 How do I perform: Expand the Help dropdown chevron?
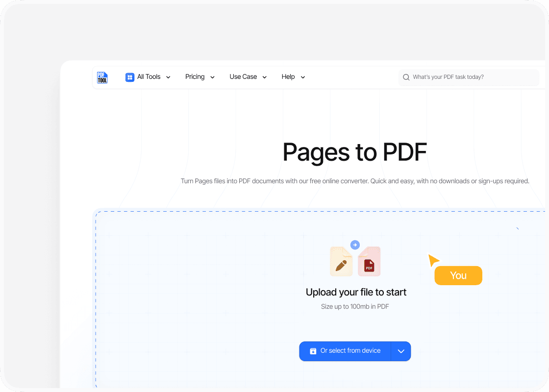point(302,77)
